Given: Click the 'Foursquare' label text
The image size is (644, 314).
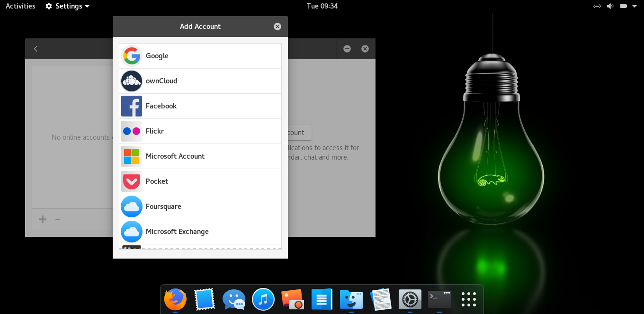Looking at the screenshot, I should point(163,206).
